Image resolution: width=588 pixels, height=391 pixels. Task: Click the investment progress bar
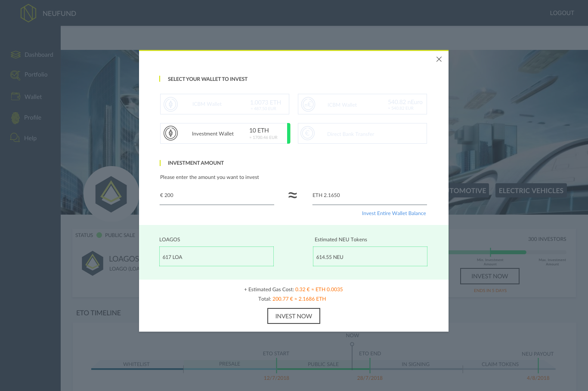click(507, 252)
